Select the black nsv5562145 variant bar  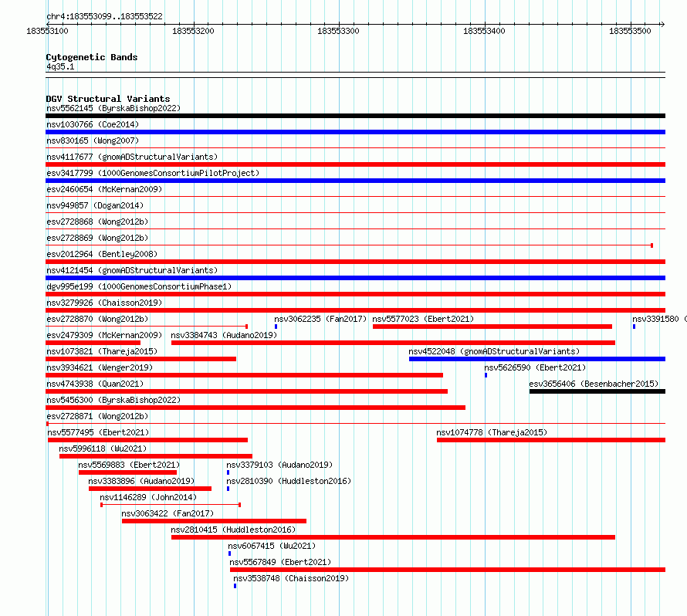[x=355, y=116]
